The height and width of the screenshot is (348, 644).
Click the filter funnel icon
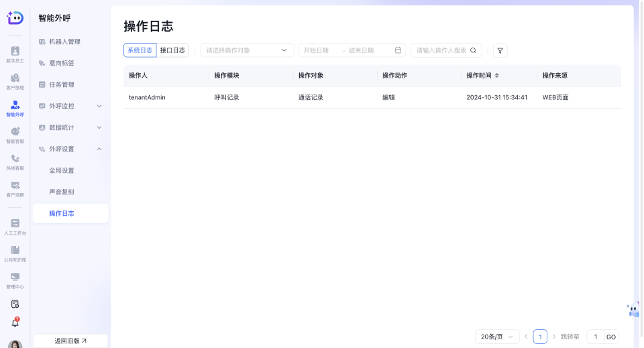(x=500, y=50)
